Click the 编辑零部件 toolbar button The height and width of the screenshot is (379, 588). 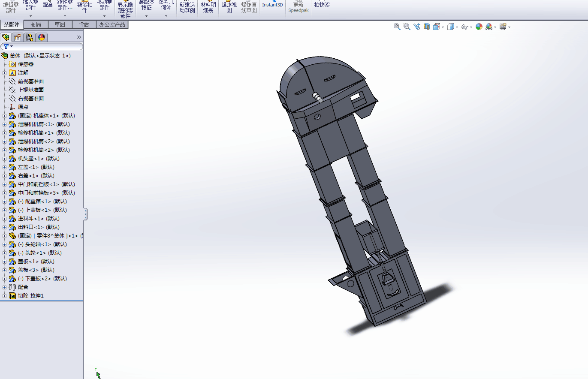[x=11, y=7]
